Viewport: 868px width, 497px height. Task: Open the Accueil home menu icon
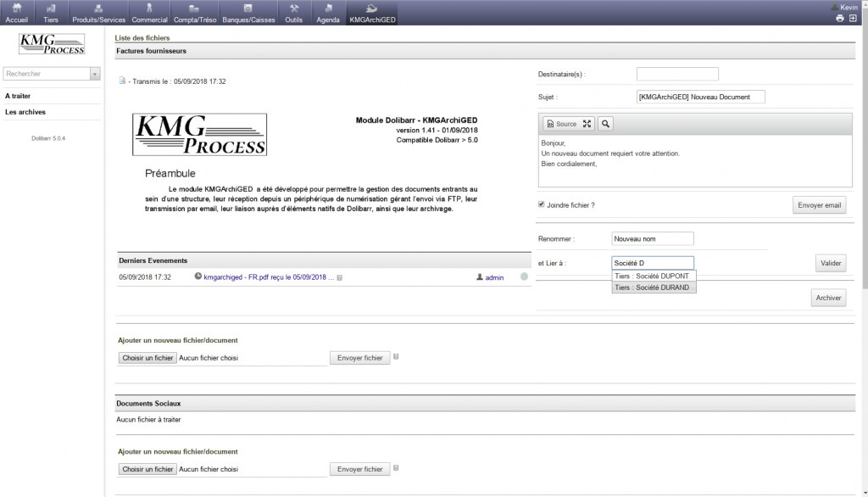point(17,8)
